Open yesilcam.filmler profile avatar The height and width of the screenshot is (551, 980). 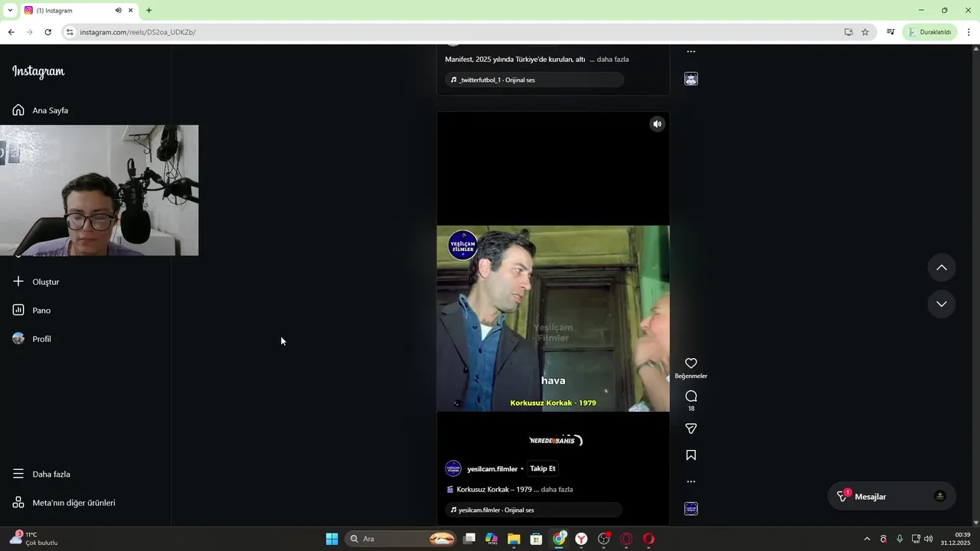click(x=453, y=468)
